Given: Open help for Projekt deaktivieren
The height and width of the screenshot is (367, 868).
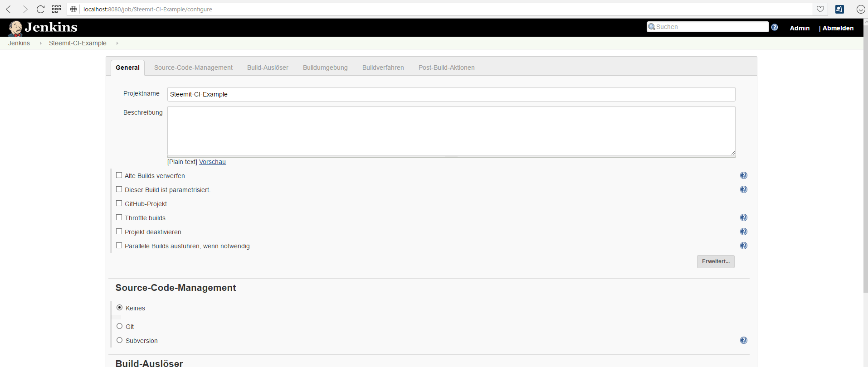Looking at the screenshot, I should tap(744, 232).
